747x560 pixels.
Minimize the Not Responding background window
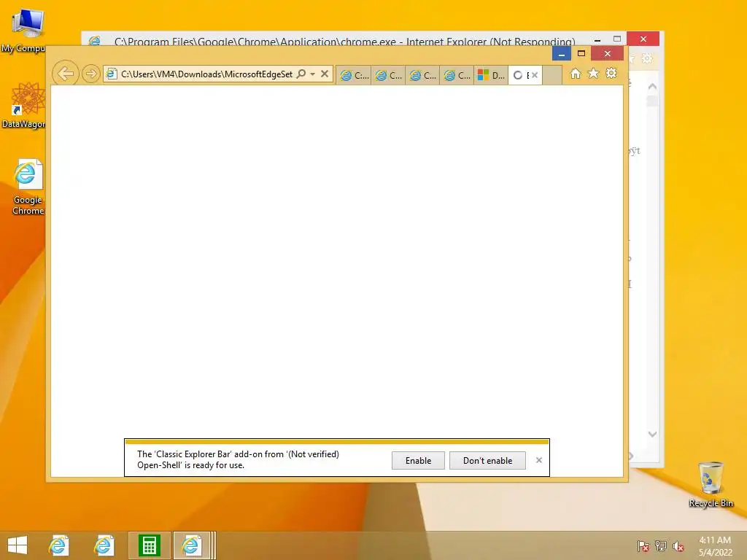tap(597, 40)
